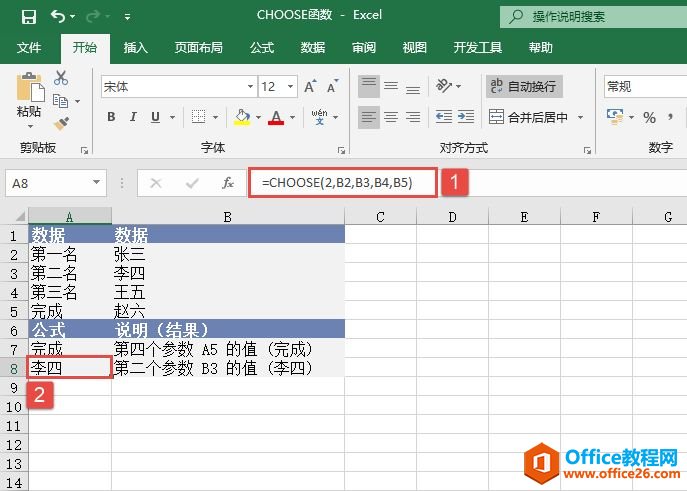Toggle Top Align button

pyautogui.click(x=369, y=86)
